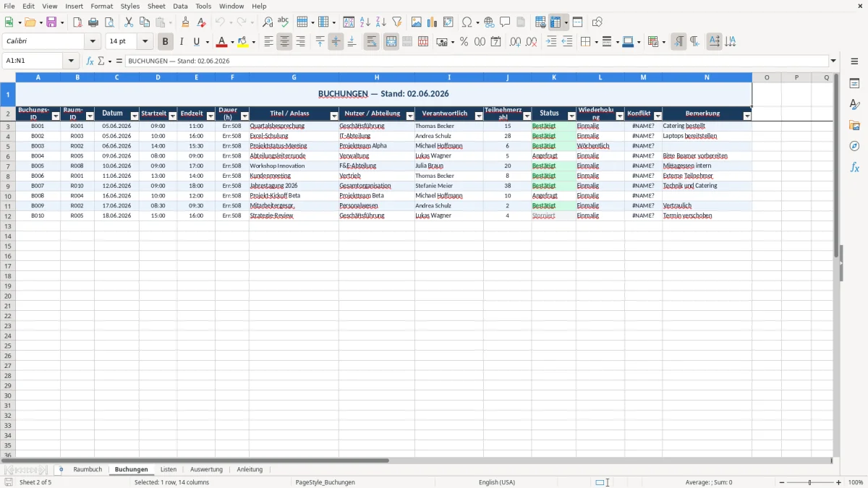Expand the Name Box dropdown arrow
This screenshot has width=868, height=488.
(x=71, y=61)
